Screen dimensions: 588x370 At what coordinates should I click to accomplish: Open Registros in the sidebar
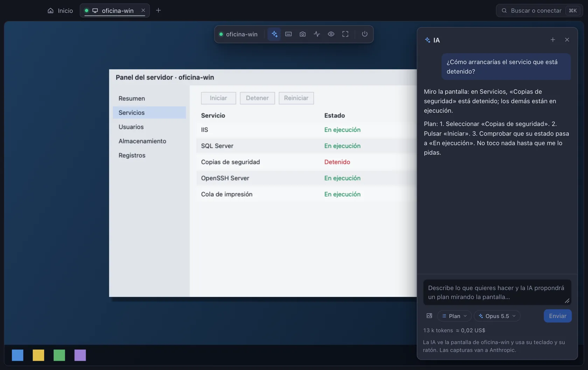point(149,155)
